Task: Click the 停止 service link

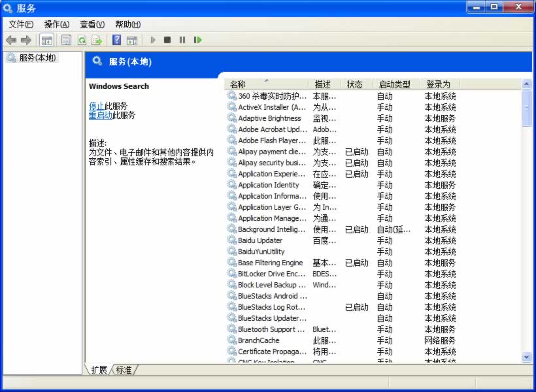Action: (x=96, y=106)
